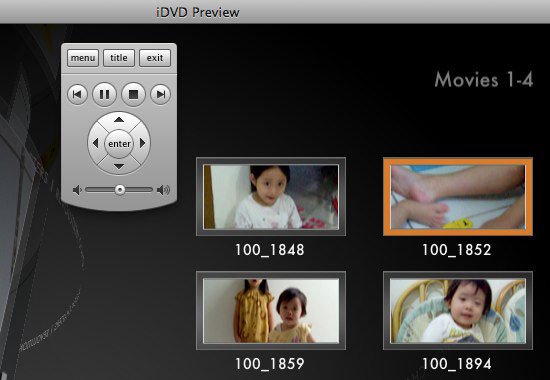Click the low volume speaker icon
Viewport: 550px width, 380px height.
[x=77, y=190]
